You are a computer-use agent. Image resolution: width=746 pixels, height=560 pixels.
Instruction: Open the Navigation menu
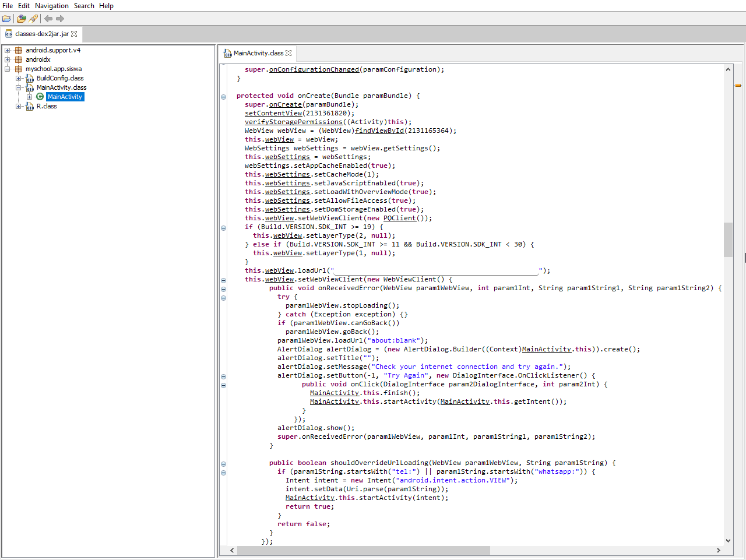point(51,6)
